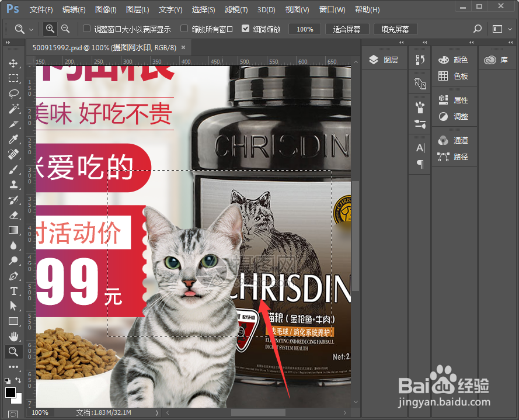This screenshot has width=519, height=420.
Task: Select the Move tool
Action: pyautogui.click(x=13, y=63)
